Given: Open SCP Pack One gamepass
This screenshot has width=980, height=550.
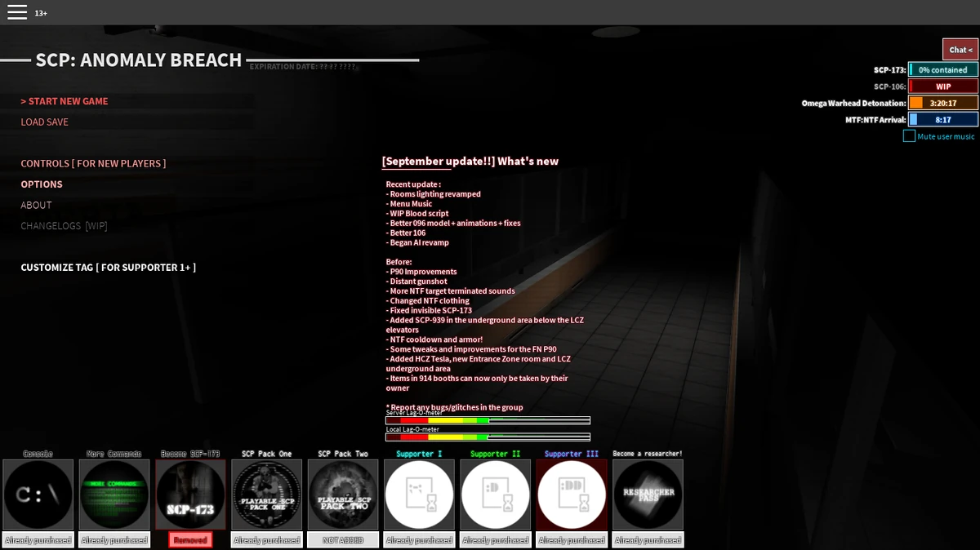Looking at the screenshot, I should point(266,494).
